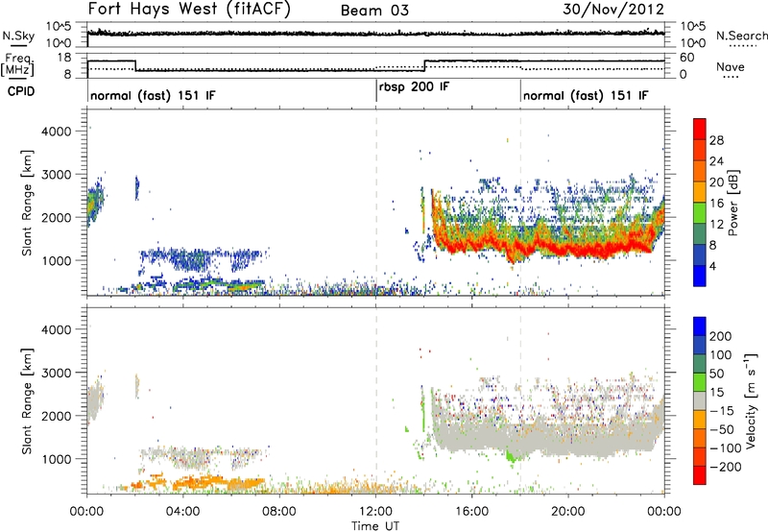Click the red bottom segment of Velocity color bar
This screenshot has width=768, height=532.
[x=700, y=475]
